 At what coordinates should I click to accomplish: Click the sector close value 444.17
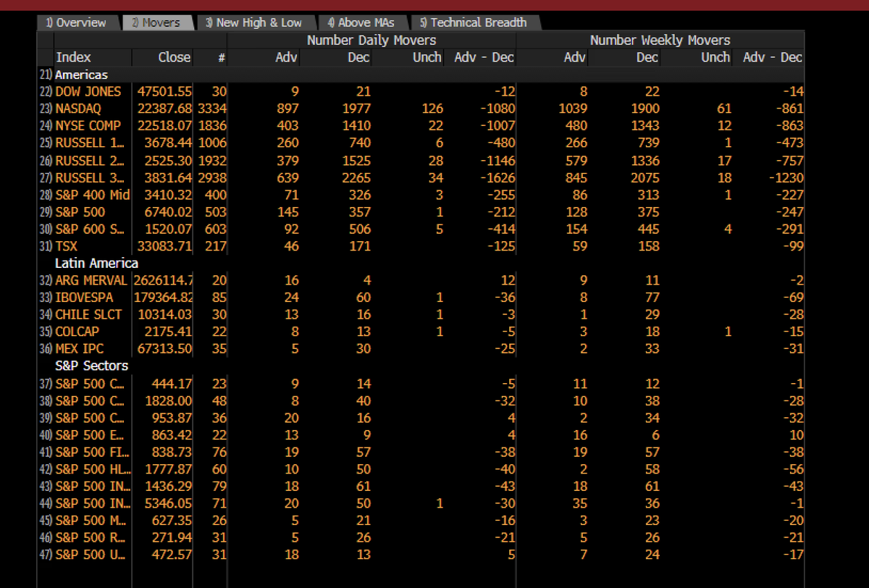[172, 384]
